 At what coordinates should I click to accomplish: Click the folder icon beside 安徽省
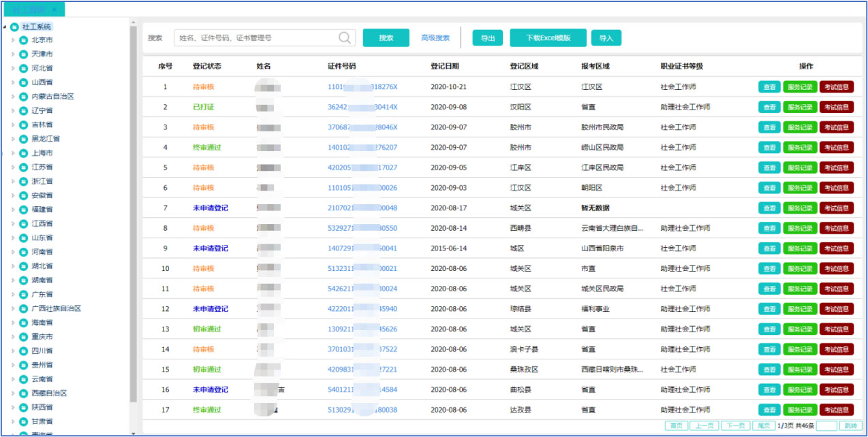pos(24,195)
